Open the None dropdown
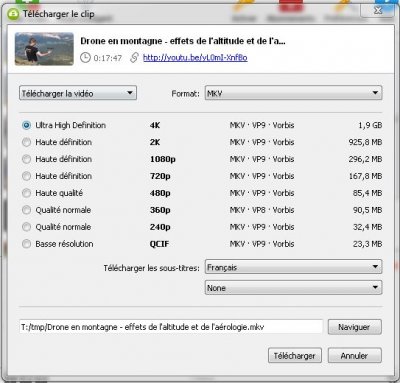This screenshot has height=383, width=400. [293, 288]
